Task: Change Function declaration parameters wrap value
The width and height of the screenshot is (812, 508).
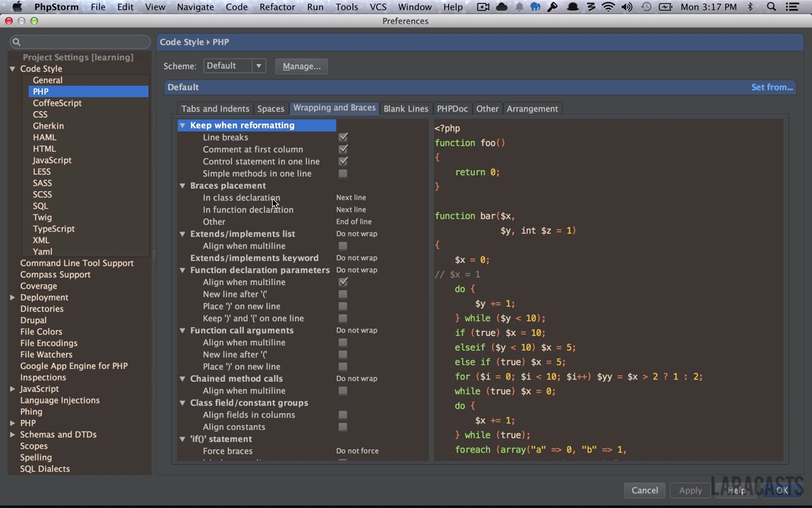Action: 356,270
